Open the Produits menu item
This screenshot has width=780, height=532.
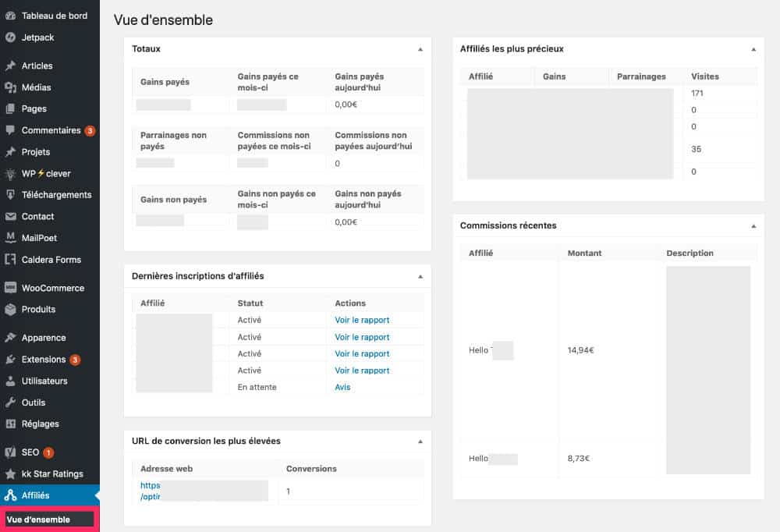[38, 310]
